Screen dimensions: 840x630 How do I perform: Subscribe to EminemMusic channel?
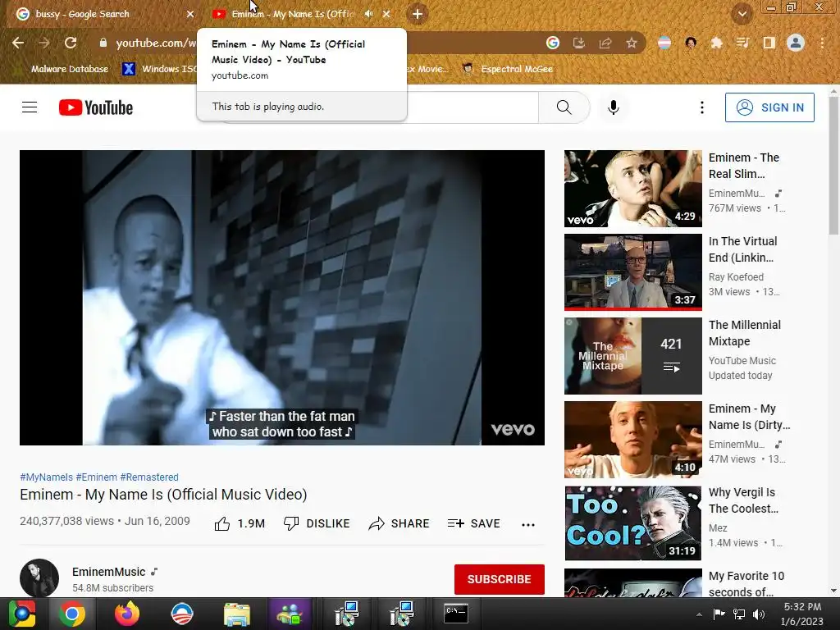(x=500, y=579)
